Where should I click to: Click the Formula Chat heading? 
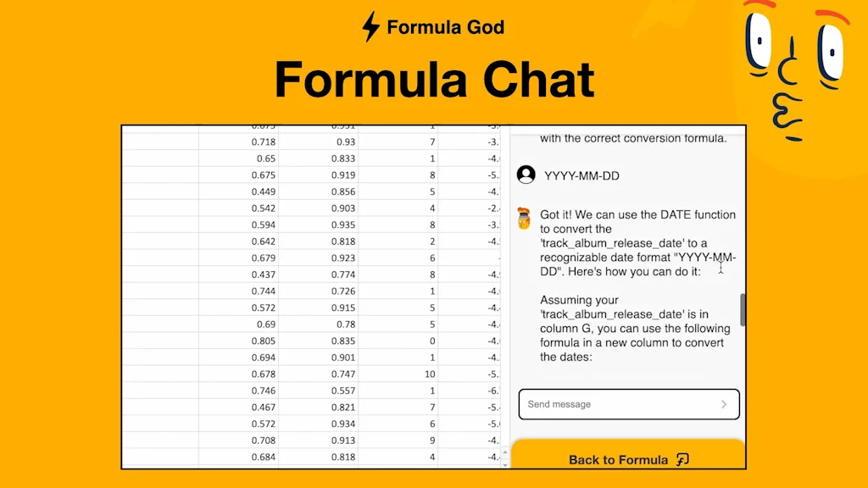point(434,79)
